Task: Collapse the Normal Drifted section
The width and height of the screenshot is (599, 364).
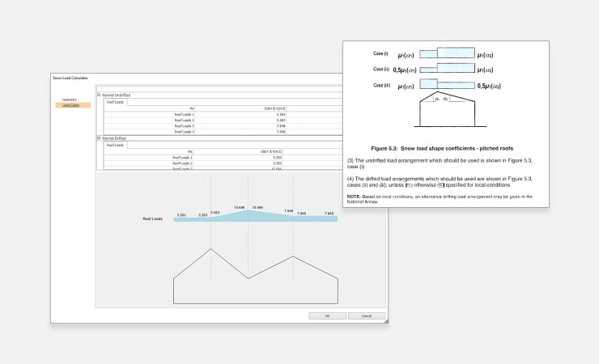Action: 99,138
